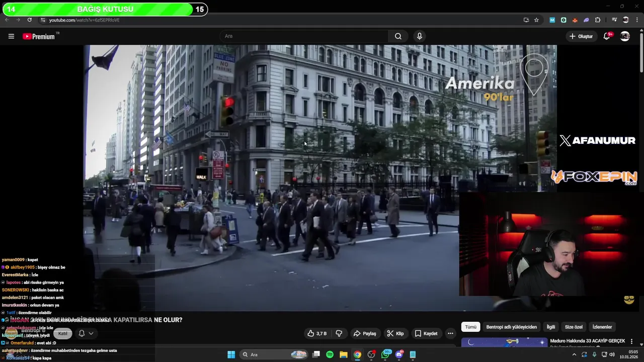Click the search magnifier button
The width and height of the screenshot is (644, 362).
398,36
